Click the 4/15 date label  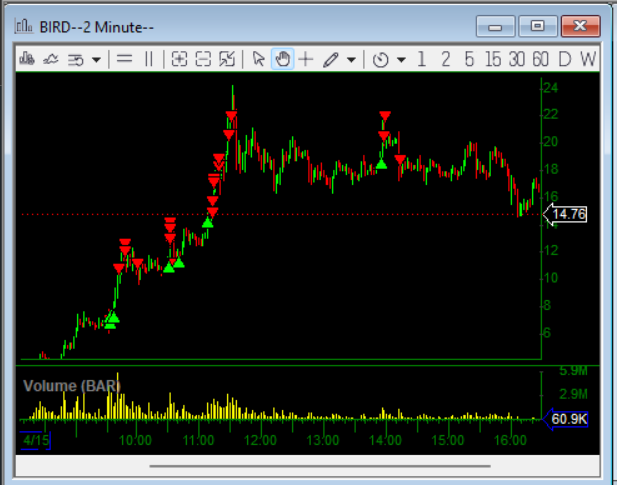pos(35,441)
